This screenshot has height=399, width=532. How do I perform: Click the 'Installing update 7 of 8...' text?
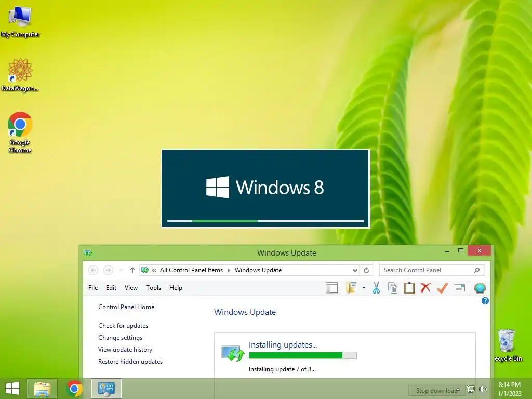tap(282, 369)
